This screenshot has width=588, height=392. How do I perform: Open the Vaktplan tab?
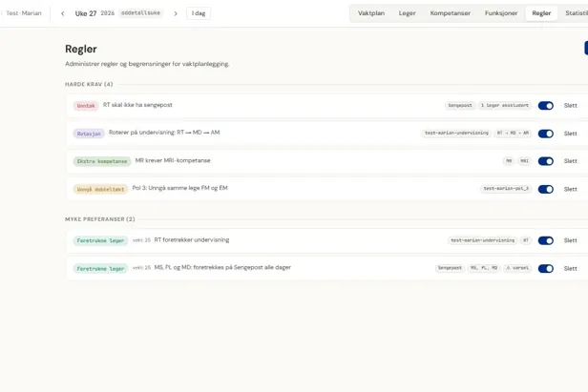click(371, 13)
